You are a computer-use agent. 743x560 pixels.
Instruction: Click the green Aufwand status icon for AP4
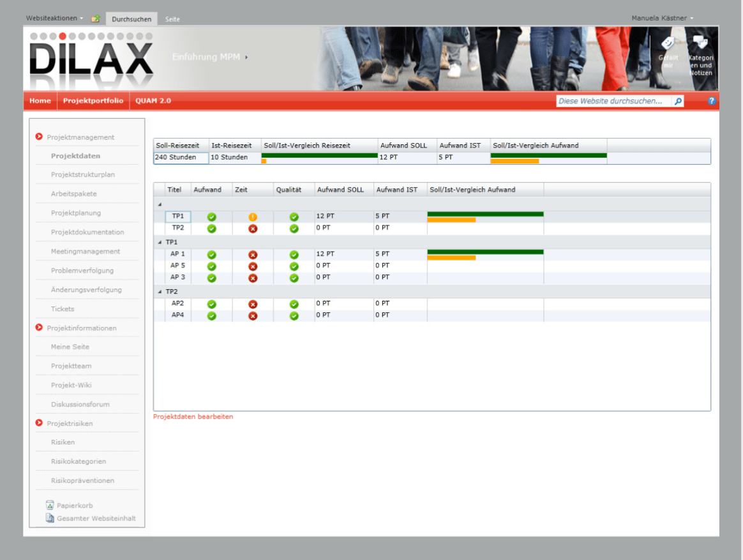212,315
